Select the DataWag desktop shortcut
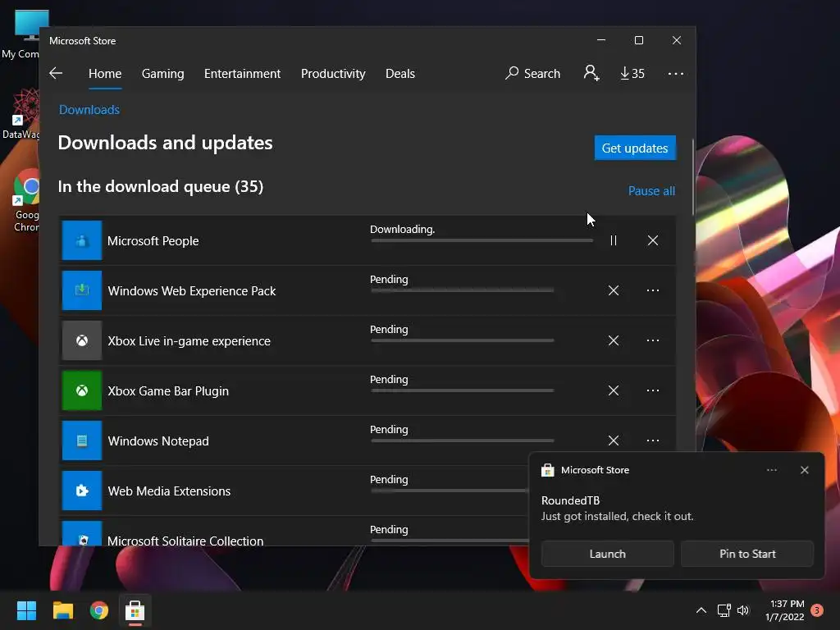 pyautogui.click(x=21, y=114)
